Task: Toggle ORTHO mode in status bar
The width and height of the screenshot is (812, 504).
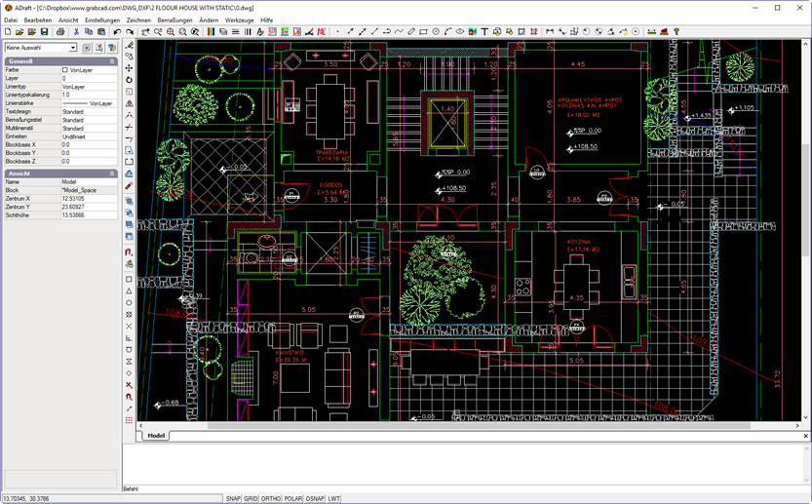Action: pos(270,498)
